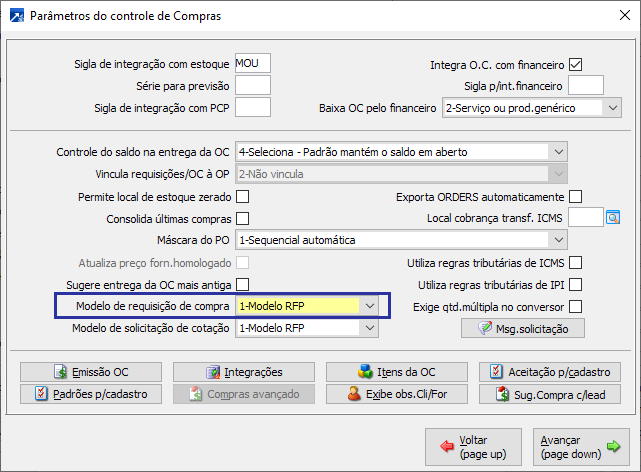Click Local cobrança transf. ICMS field
Viewport: 641px width, 472px height.
[x=586, y=217]
